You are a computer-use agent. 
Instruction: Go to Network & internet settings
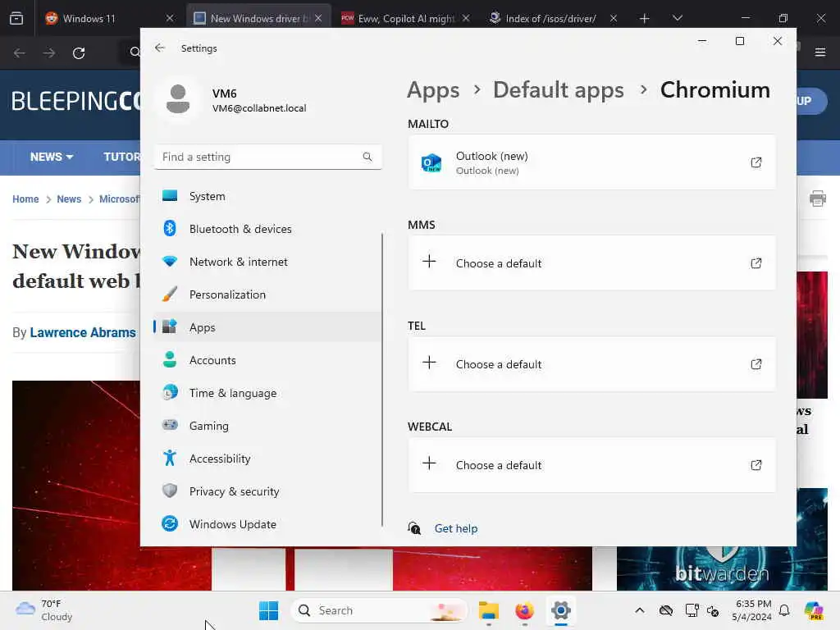[x=267, y=262]
